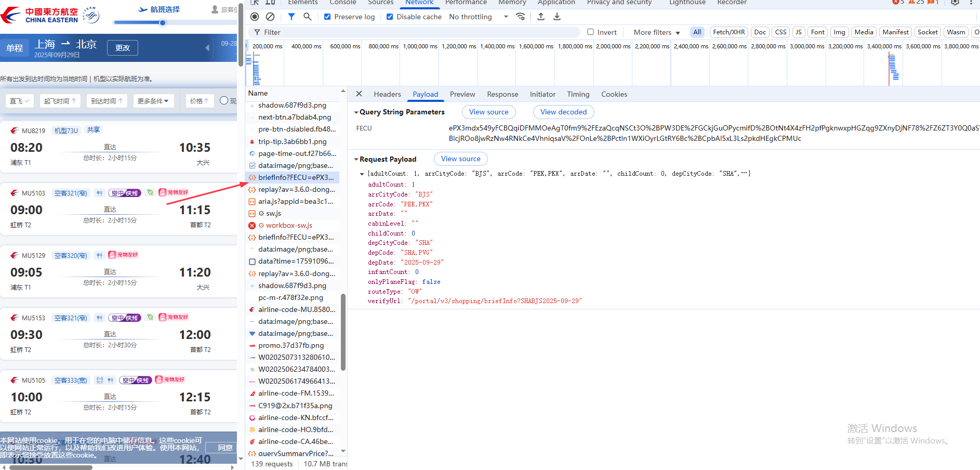The width and height of the screenshot is (980, 470).
Task: Activate the inspect element picker icon
Action: pos(255,3)
